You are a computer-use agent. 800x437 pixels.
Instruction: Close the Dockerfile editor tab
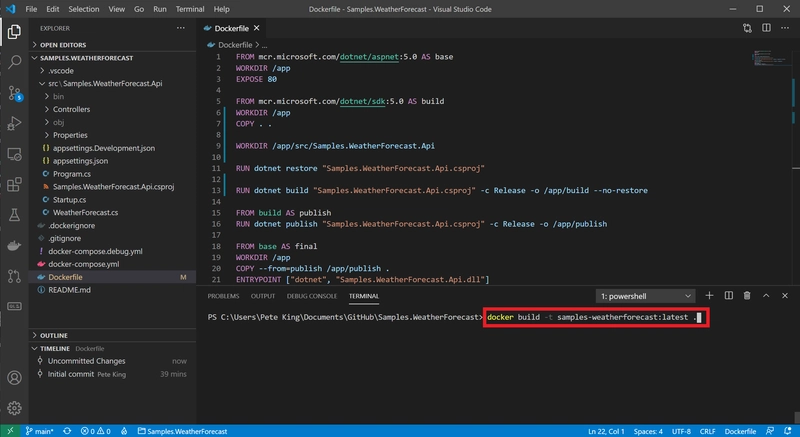coord(257,28)
